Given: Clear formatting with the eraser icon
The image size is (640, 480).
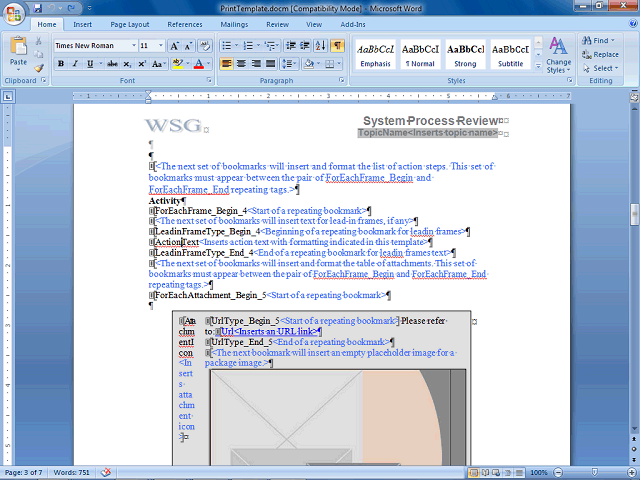Looking at the screenshot, I should [205, 46].
